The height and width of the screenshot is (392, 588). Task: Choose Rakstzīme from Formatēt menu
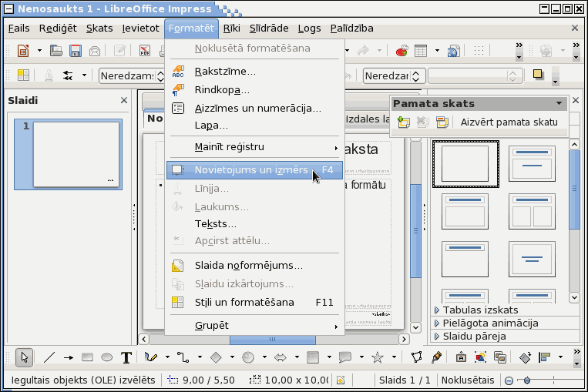(254, 71)
